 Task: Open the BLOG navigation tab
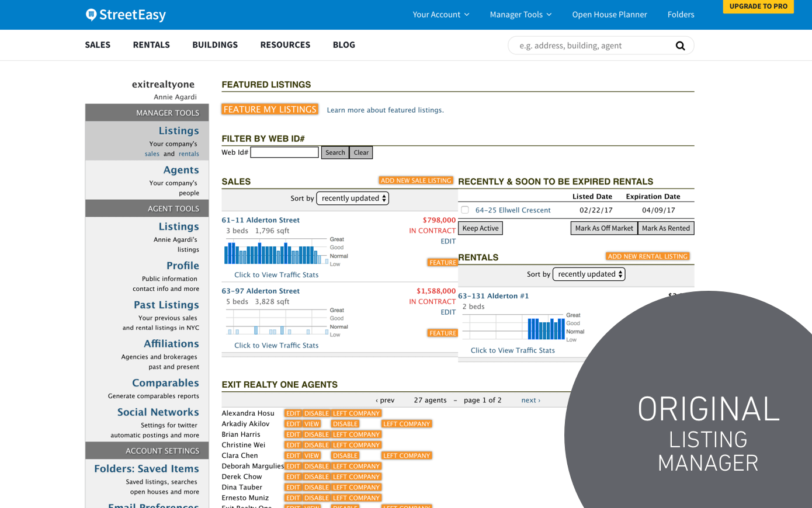click(x=344, y=45)
